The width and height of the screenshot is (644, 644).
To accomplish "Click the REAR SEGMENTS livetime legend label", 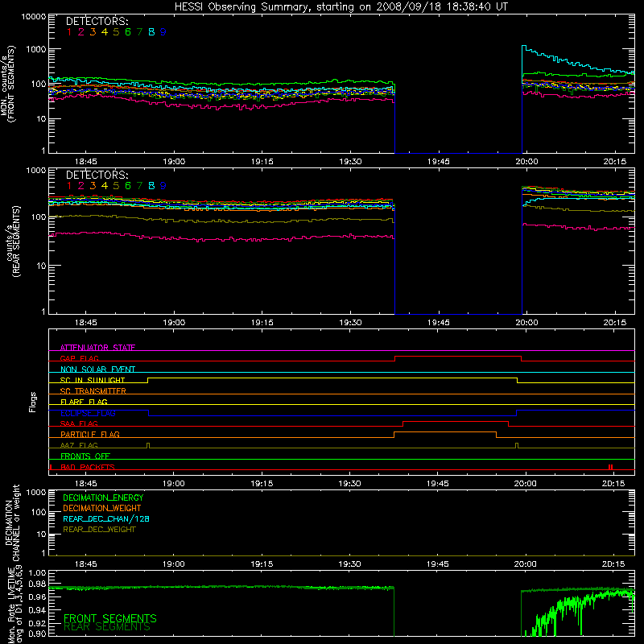I will [107, 627].
